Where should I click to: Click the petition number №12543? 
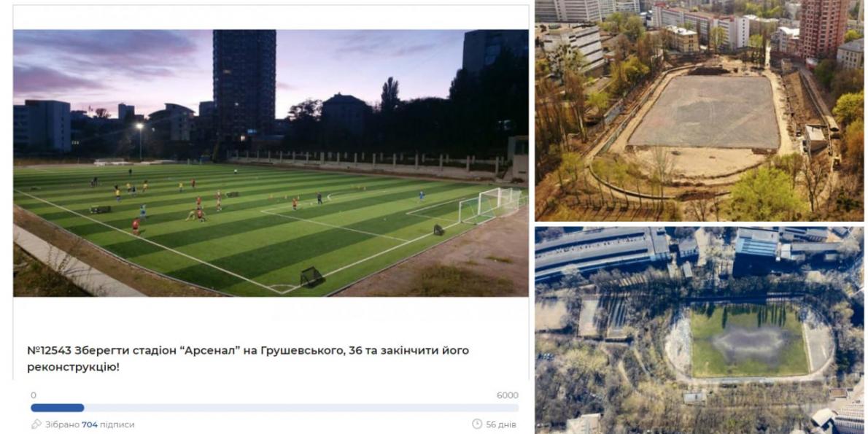click(x=49, y=351)
